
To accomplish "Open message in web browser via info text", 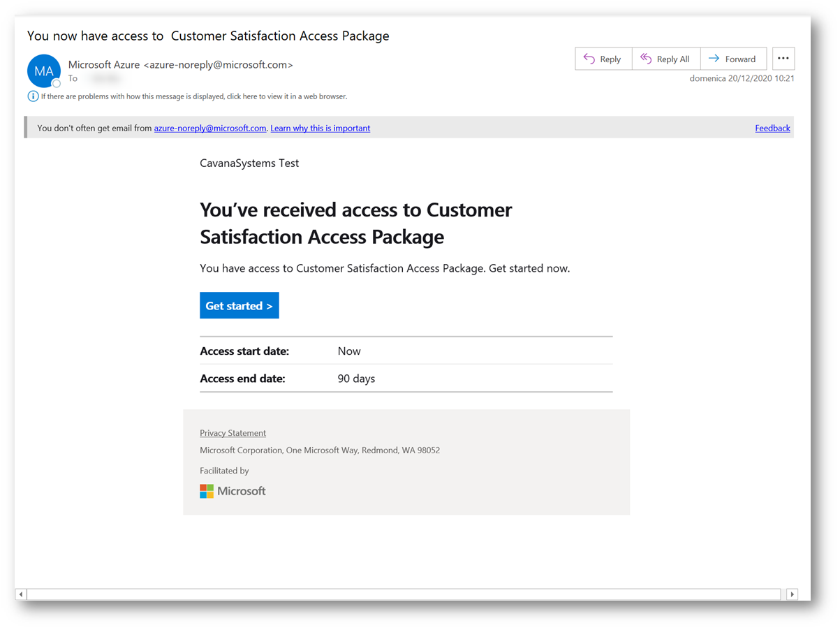I will coord(193,96).
